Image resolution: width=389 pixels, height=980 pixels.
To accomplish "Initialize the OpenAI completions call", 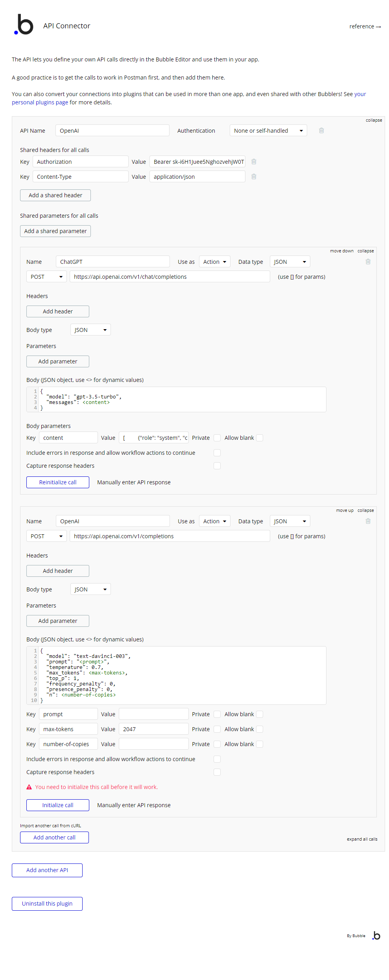I will coord(58,805).
